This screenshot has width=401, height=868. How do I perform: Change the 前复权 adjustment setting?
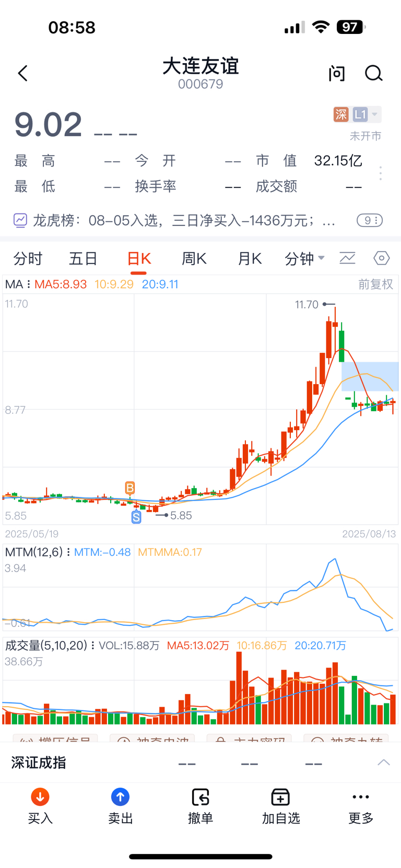(375, 284)
